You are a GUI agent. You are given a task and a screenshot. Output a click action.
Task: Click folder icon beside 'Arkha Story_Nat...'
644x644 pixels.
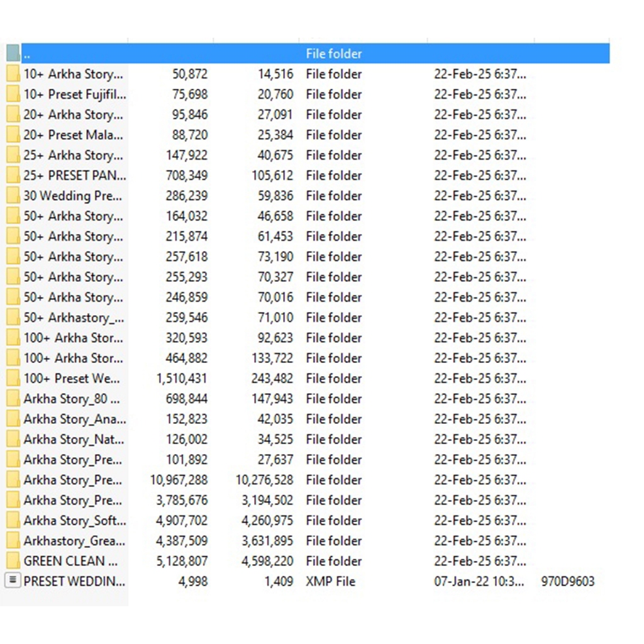tap(13, 439)
